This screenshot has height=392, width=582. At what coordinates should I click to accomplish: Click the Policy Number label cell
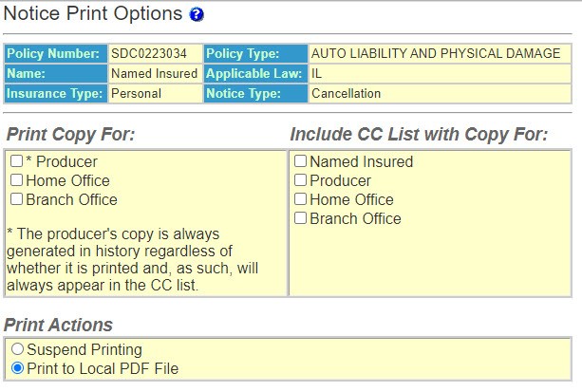click(56, 53)
